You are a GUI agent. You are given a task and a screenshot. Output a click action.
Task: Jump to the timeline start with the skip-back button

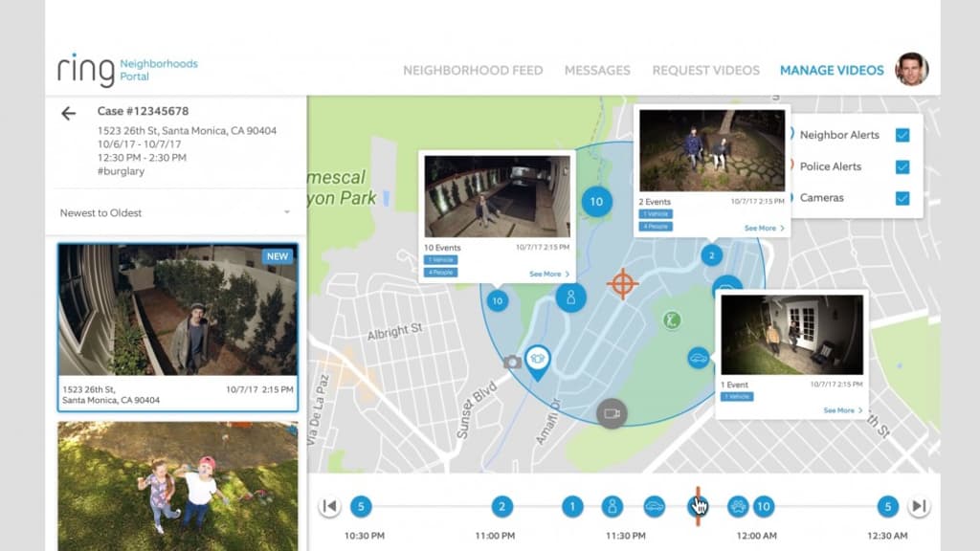(x=329, y=506)
